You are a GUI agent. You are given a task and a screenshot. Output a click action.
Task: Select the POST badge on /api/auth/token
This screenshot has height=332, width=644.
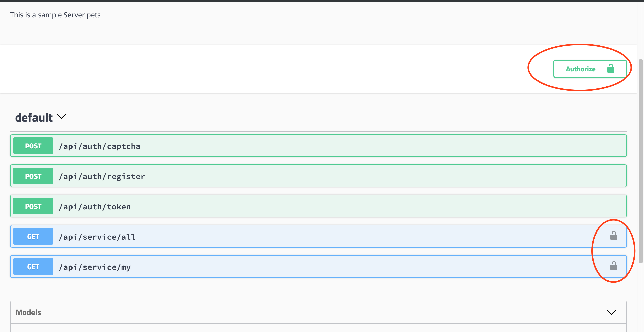[x=33, y=206]
